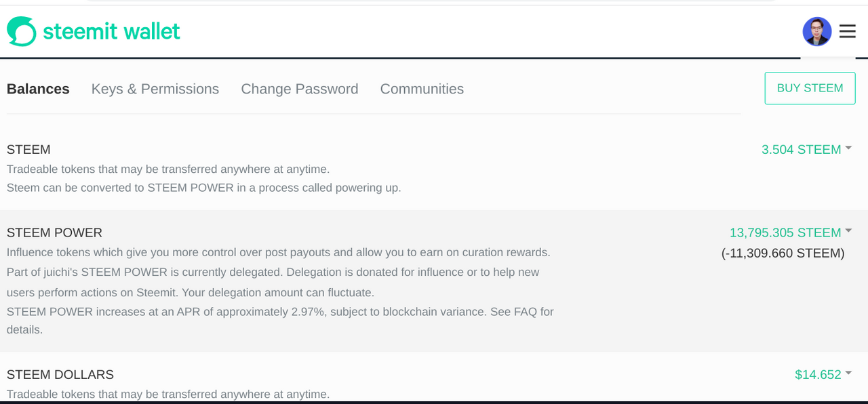Click the caret arrow beside 3.504 STEEM
The width and height of the screenshot is (868, 404).
tap(848, 148)
